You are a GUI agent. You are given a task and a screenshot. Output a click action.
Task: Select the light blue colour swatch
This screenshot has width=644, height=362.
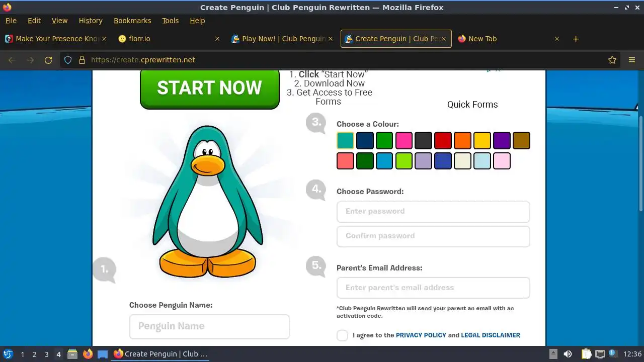point(384,161)
